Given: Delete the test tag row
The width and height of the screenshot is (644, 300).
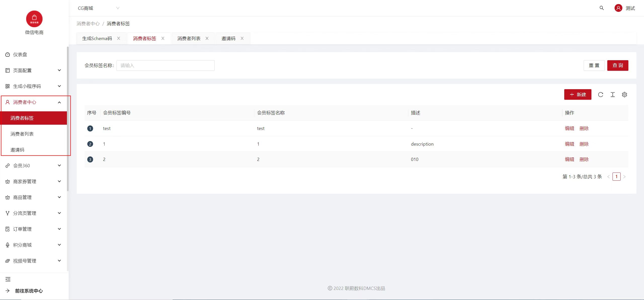Looking at the screenshot, I should [x=584, y=128].
